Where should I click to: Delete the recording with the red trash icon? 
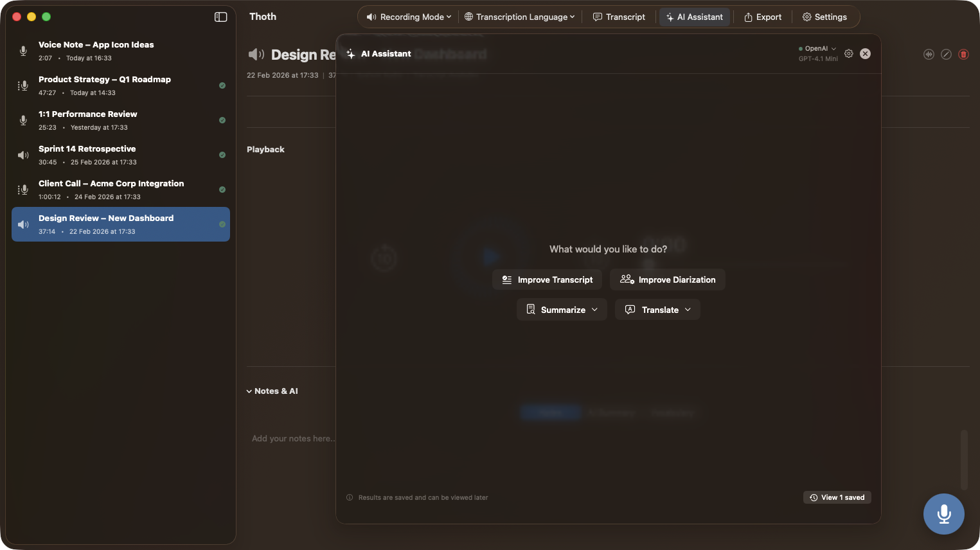(x=963, y=54)
